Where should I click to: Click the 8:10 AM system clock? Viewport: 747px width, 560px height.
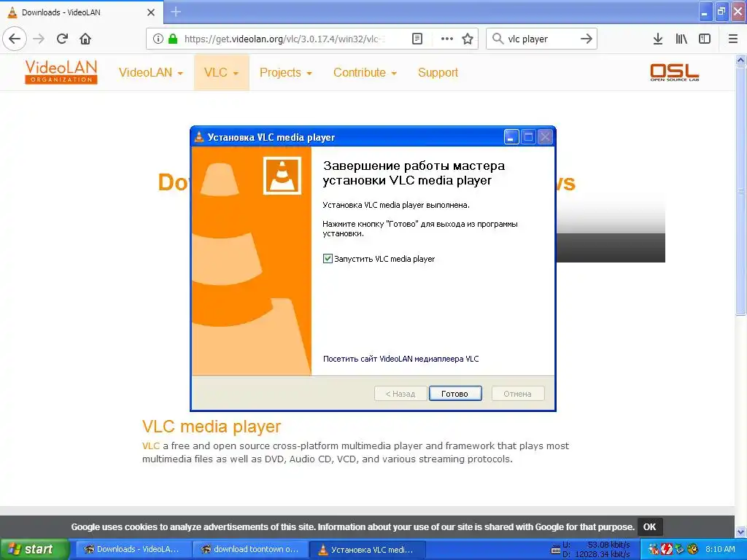pos(720,549)
